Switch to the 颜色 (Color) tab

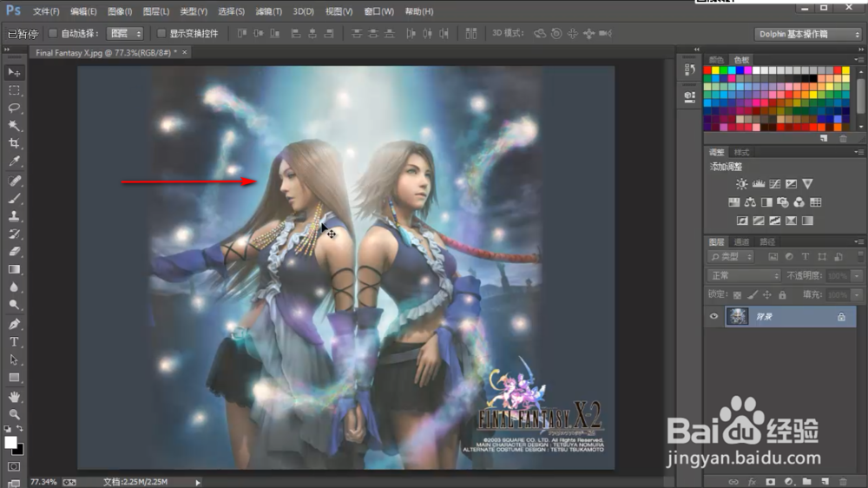click(x=716, y=60)
